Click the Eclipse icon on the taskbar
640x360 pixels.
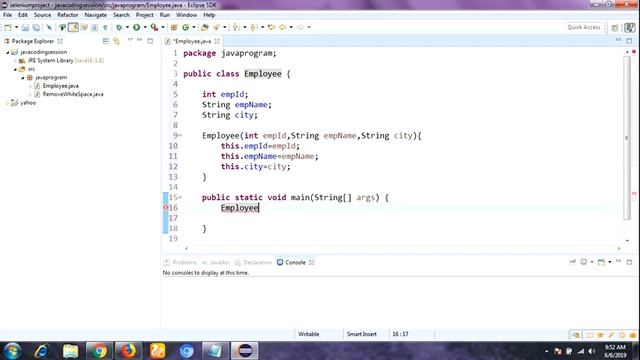coord(245,351)
